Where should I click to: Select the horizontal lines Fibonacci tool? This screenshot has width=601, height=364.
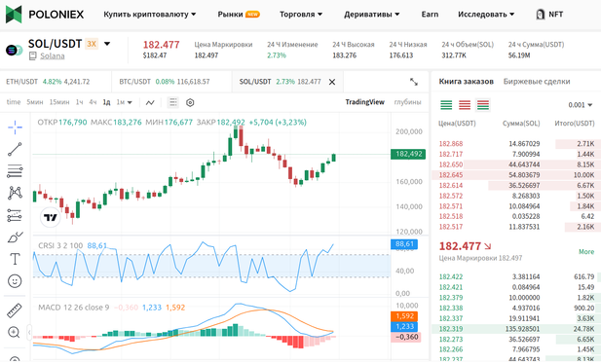tap(15, 171)
